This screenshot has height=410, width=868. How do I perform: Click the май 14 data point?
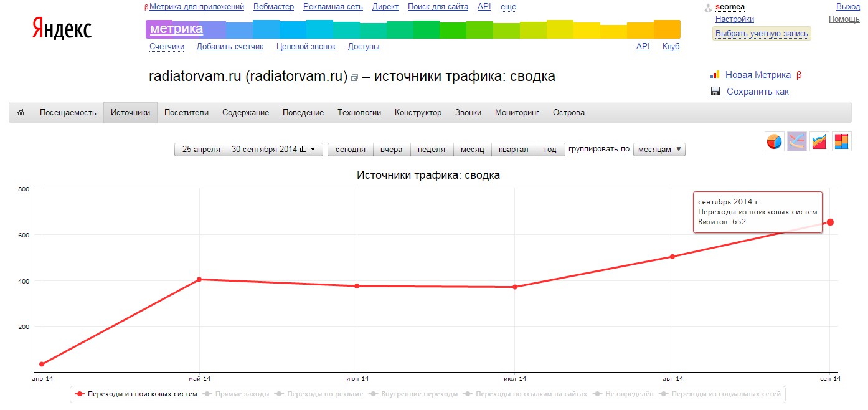[x=199, y=279]
